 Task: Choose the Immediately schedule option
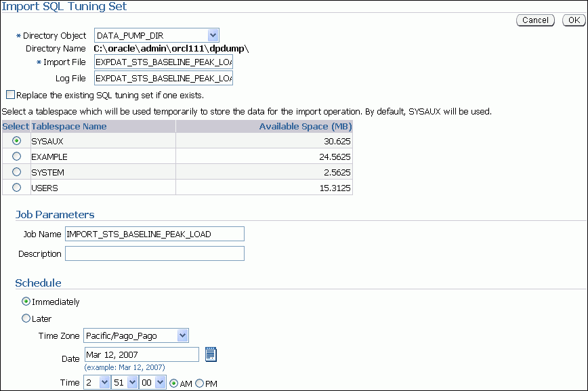coord(25,302)
